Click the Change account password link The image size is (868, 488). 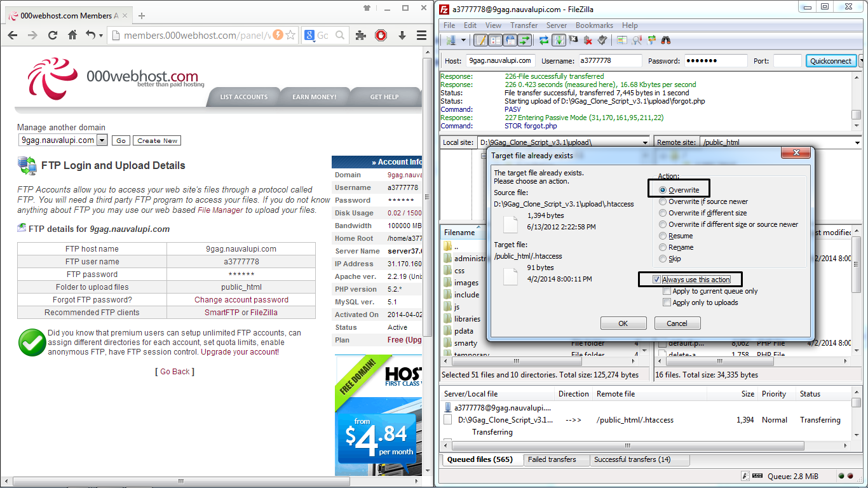(240, 299)
